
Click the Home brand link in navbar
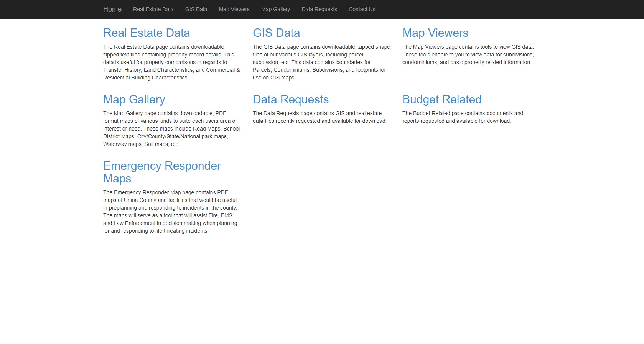[112, 9]
